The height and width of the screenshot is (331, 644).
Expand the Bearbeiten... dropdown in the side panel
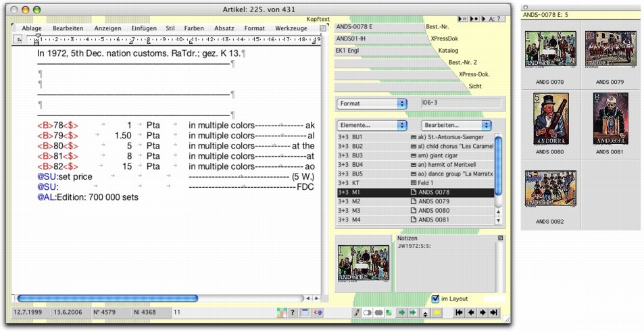[x=456, y=125]
